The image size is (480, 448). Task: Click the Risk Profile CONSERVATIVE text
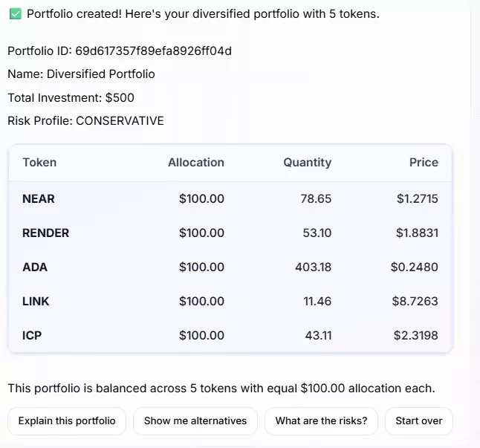point(85,121)
